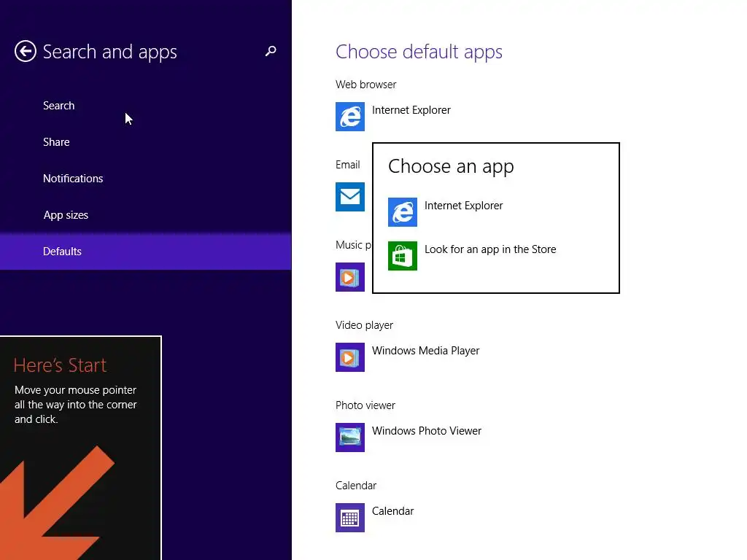
Task: Open the Search settings section
Action: coord(145,105)
